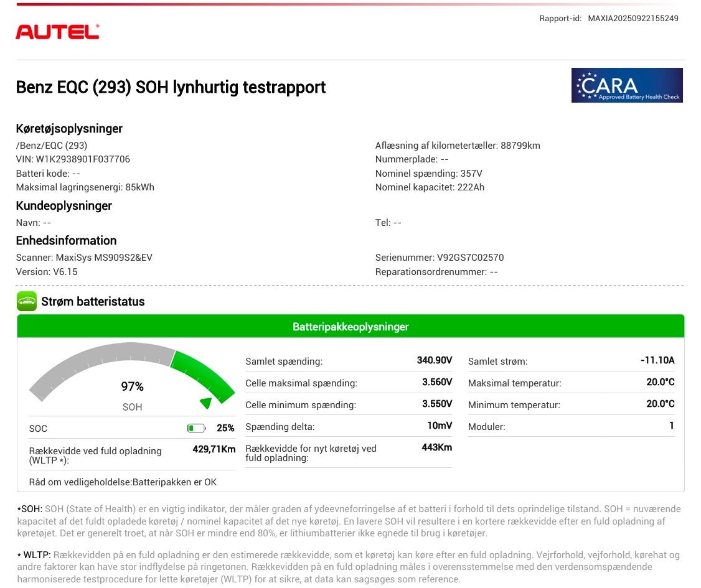Click the green Batteripakkeoplysninger header bar
The image size is (701, 588).
[350, 327]
